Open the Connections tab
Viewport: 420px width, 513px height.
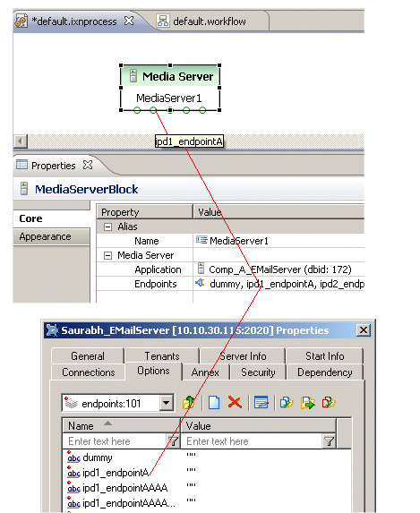point(89,372)
